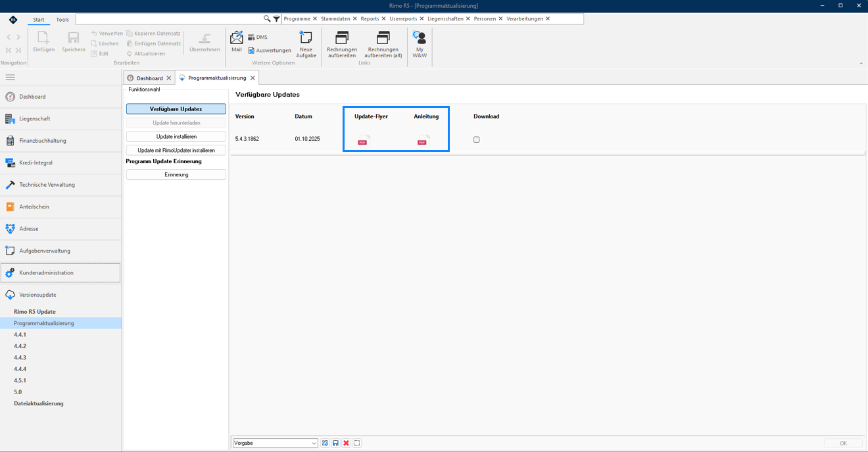This screenshot has height=452, width=868.
Task: Click Update mit RimoUpdater installieren
Action: [x=176, y=151]
